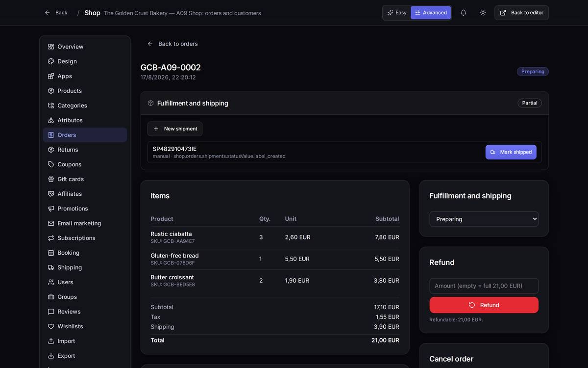Click the Back to editor button

point(521,13)
